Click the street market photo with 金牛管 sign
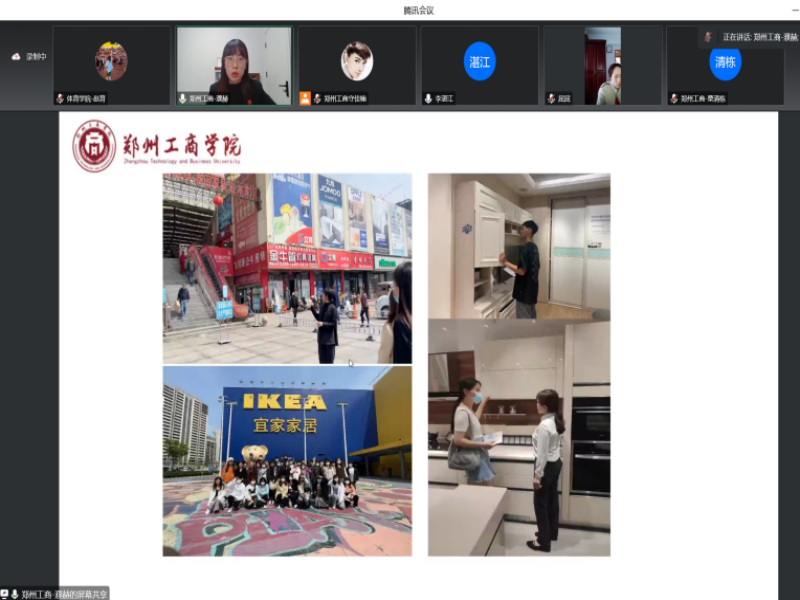Screen dimensions: 800x600 pyautogui.click(x=287, y=268)
